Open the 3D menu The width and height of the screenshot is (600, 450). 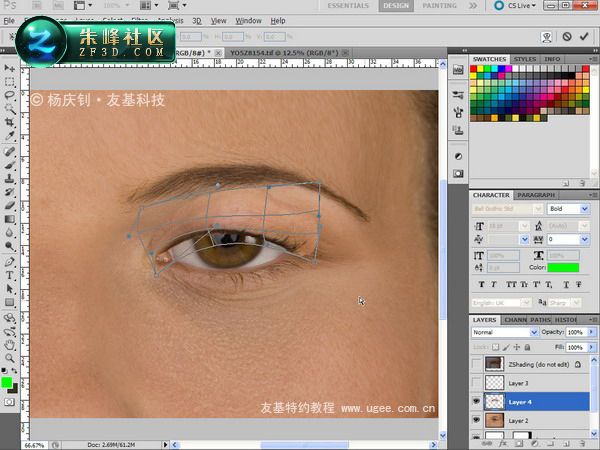point(197,21)
